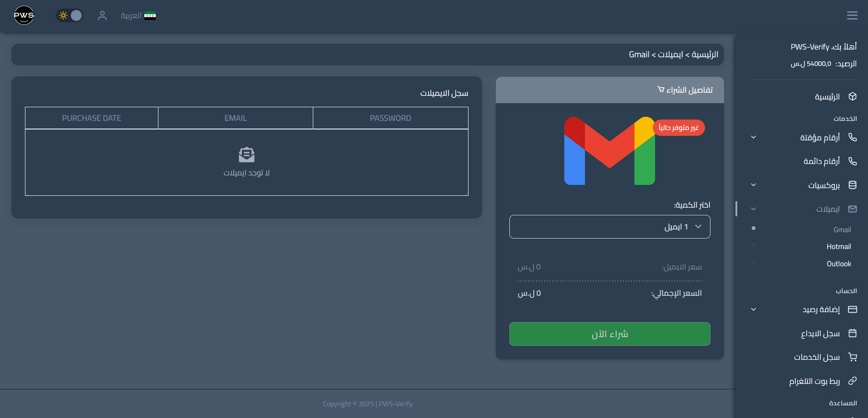Click the home icon next to الرئيسية
The width and height of the screenshot is (868, 418).
852,96
